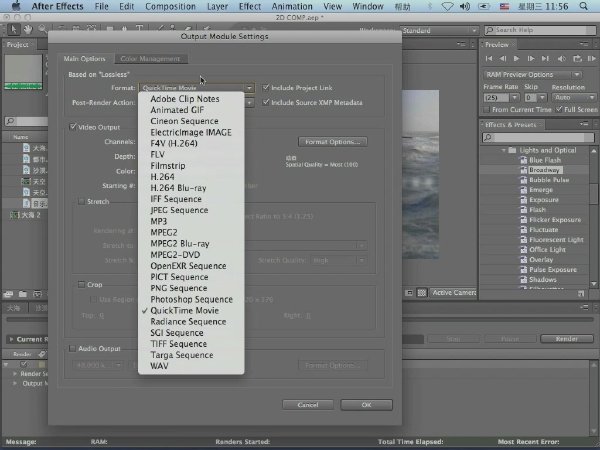Click the Render button
The height and width of the screenshot is (450, 600).
pyautogui.click(x=566, y=339)
